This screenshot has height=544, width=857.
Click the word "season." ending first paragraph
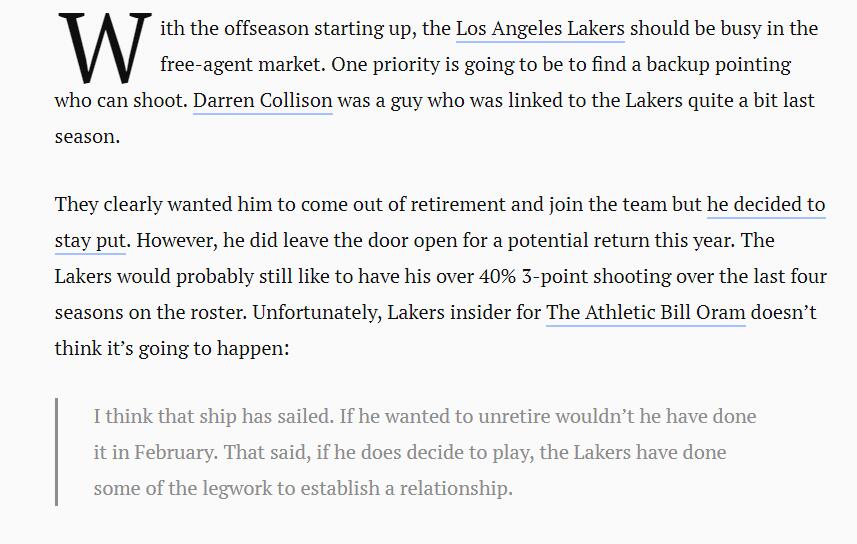pyautogui.click(x=87, y=137)
